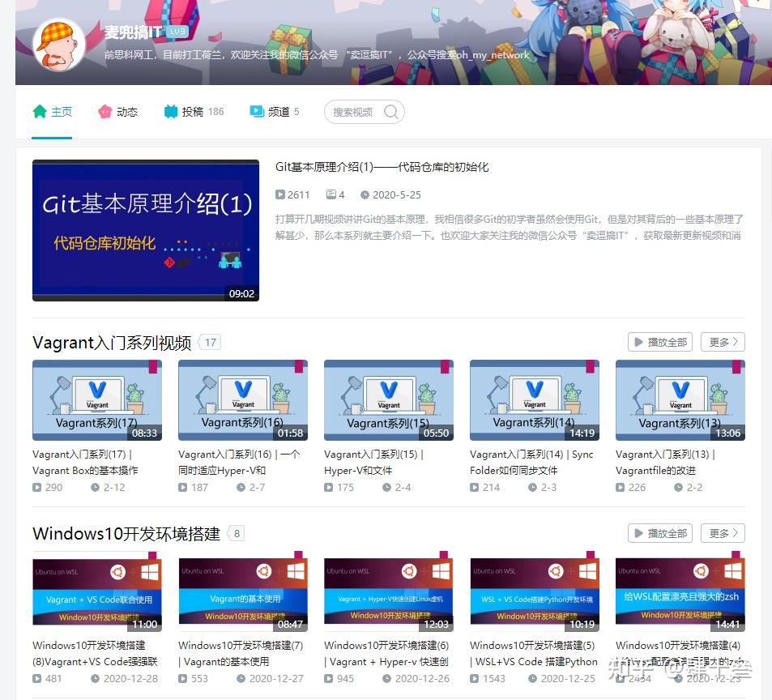Viewport: 772px width, 700px height.
Task: Open the Windows10开发环境搭建 section heading
Action: [126, 534]
